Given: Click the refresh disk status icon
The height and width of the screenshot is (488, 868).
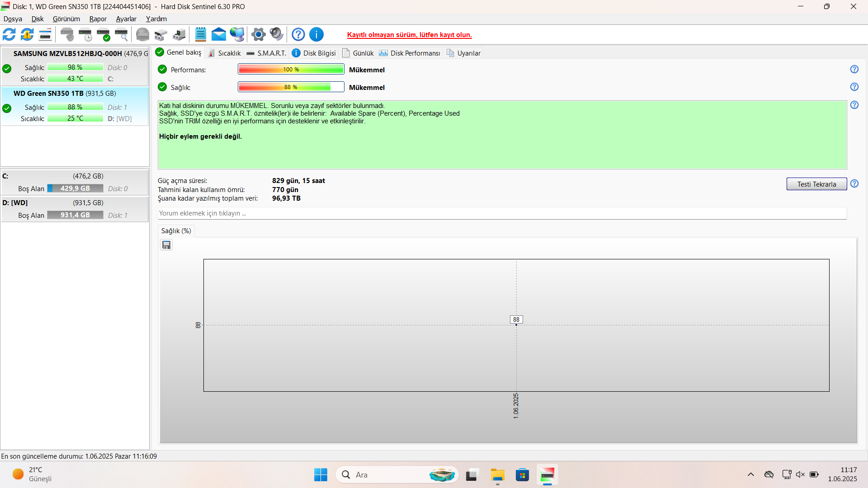Looking at the screenshot, I should click(x=9, y=34).
